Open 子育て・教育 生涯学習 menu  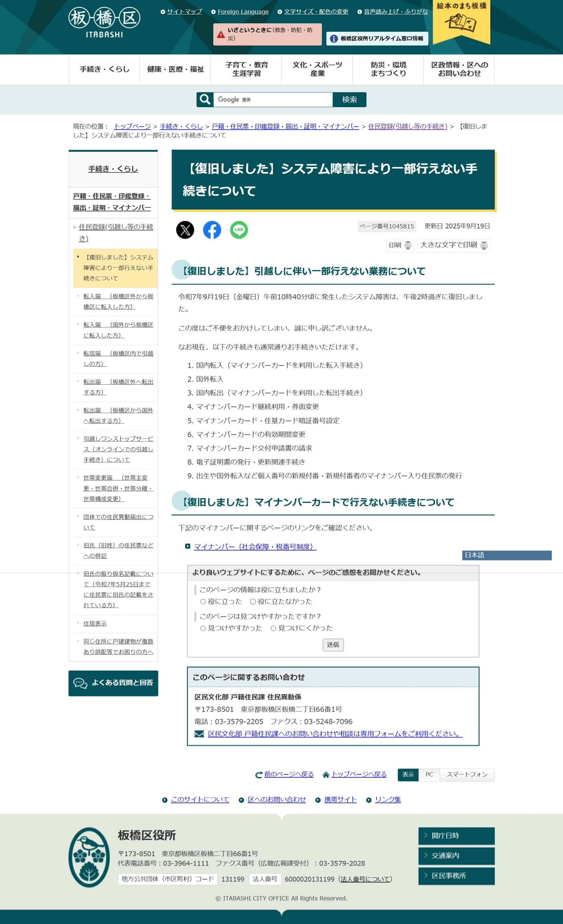pos(246,69)
